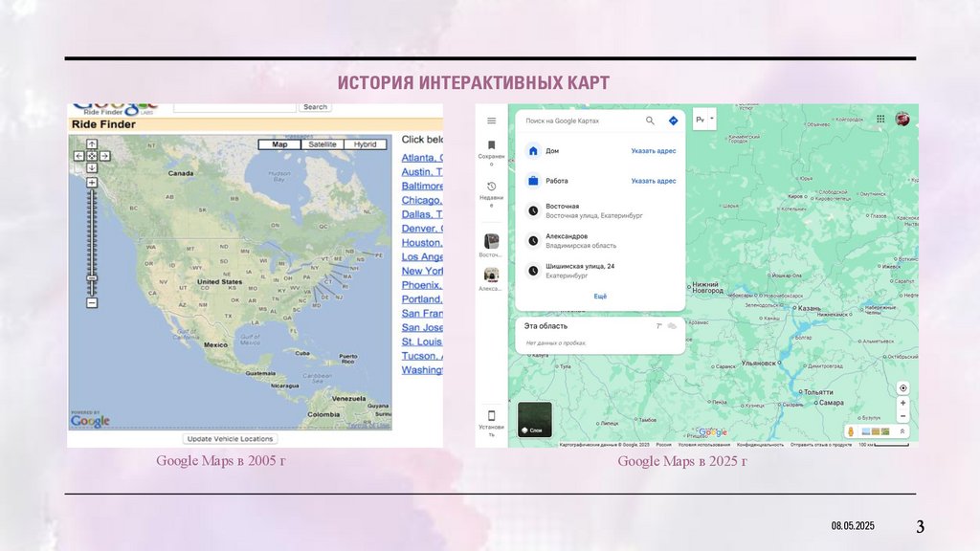Click clock icon beside Александров
Image resolution: width=980 pixels, height=551 pixels.
pyautogui.click(x=533, y=240)
